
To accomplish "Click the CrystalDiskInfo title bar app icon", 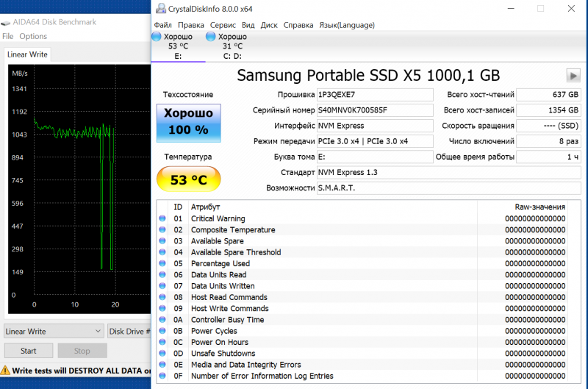I will pyautogui.click(x=161, y=8).
